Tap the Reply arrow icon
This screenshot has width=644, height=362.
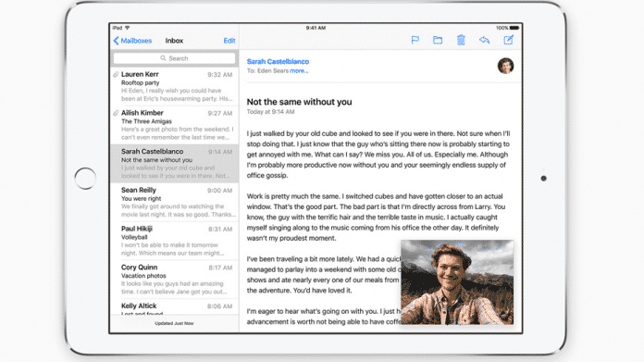(484, 40)
